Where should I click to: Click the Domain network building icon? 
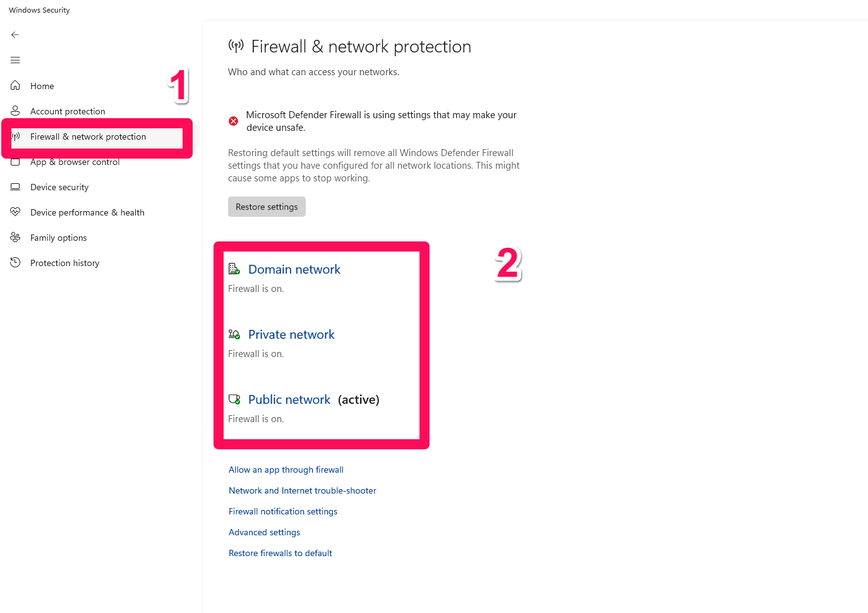(x=234, y=268)
